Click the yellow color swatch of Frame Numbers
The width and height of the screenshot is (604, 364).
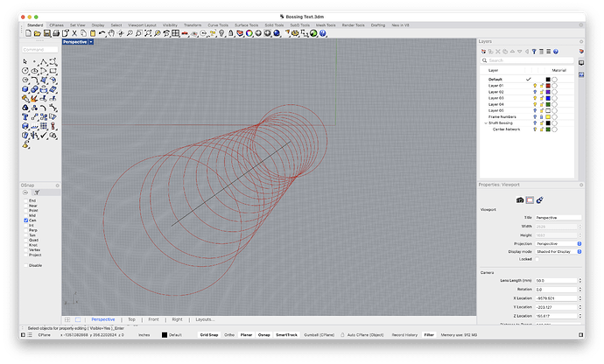pos(548,116)
